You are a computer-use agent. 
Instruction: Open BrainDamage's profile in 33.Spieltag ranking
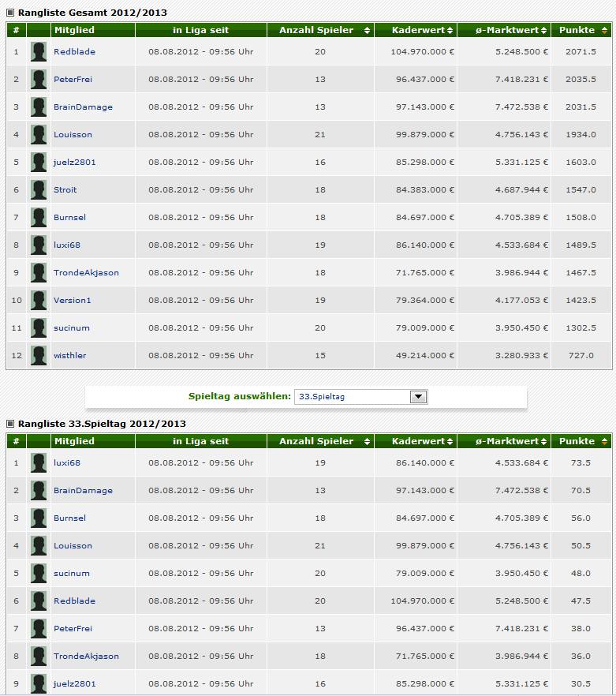pyautogui.click(x=83, y=491)
